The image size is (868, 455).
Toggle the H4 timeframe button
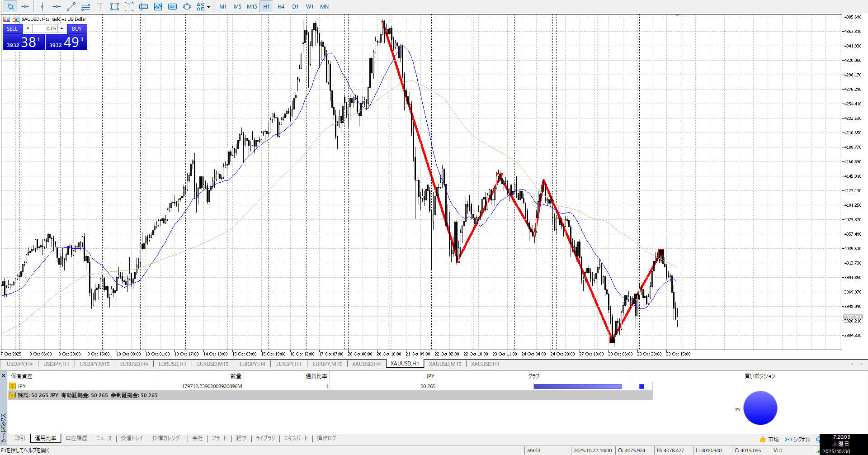click(x=281, y=6)
